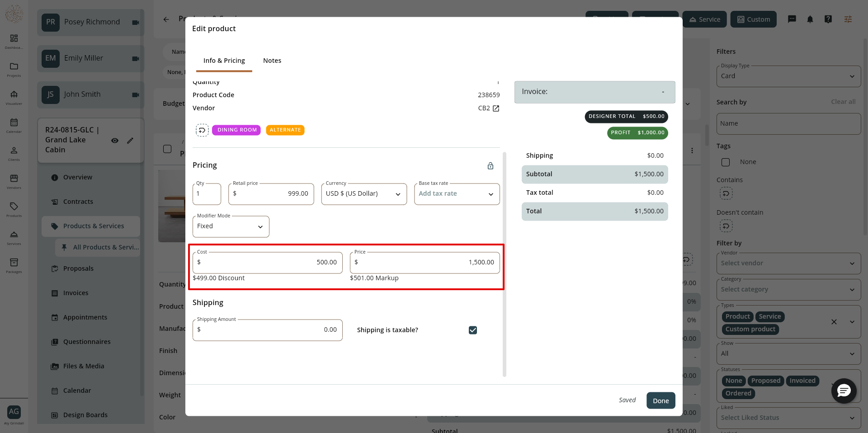This screenshot has width=868, height=433.
Task: Open the Dashboard icon in left sidebar
Action: coord(14,38)
